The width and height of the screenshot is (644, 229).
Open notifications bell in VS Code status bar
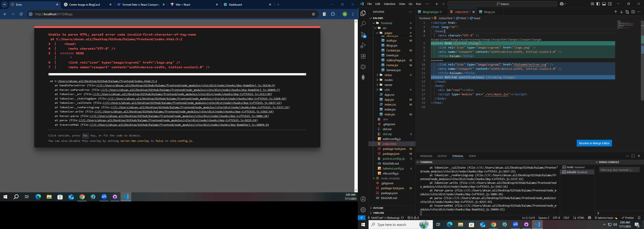click(639, 218)
